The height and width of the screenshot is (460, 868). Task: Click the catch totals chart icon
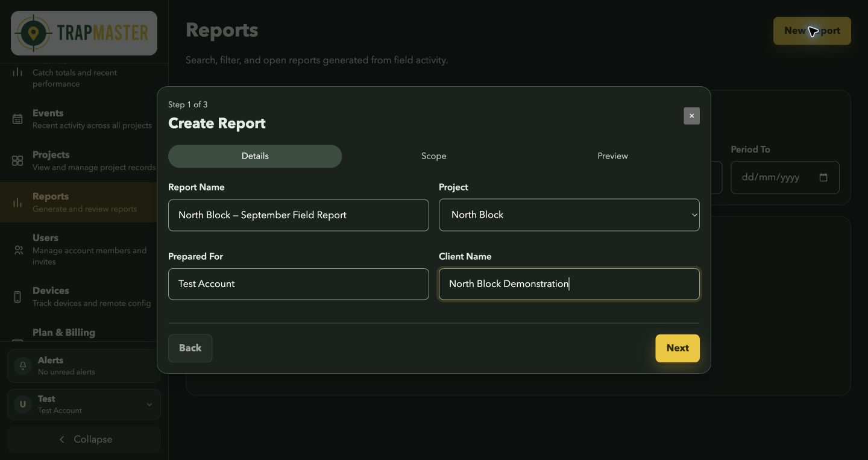click(x=17, y=72)
